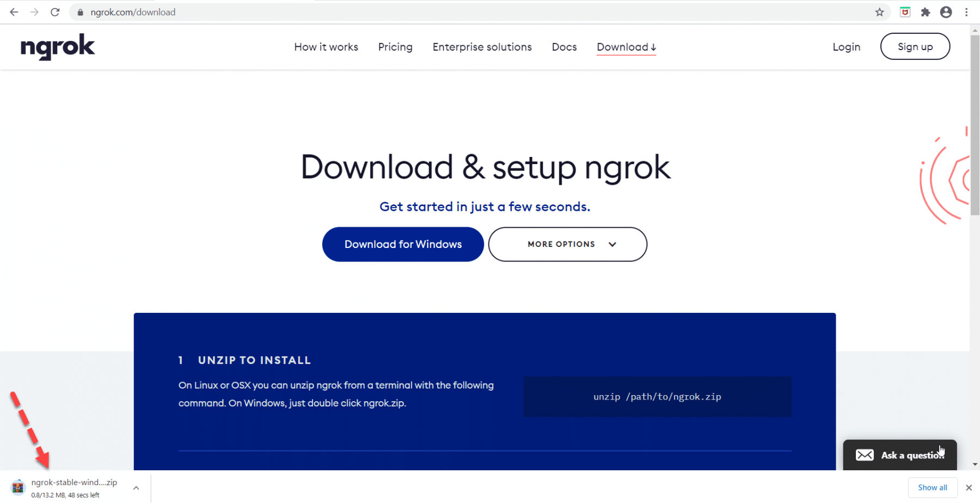Close the downloads bar

969,488
